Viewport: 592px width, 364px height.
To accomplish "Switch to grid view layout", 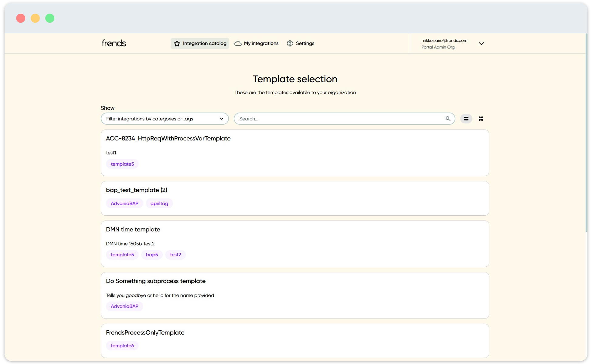I will 481,118.
